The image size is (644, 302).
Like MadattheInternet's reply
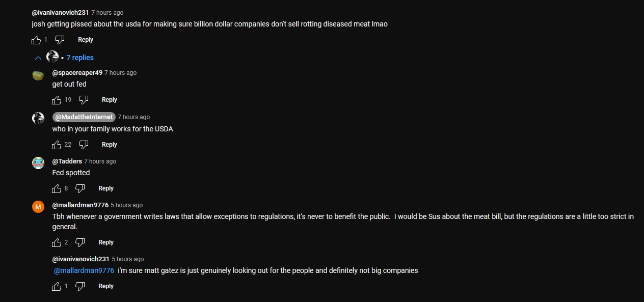(x=57, y=145)
